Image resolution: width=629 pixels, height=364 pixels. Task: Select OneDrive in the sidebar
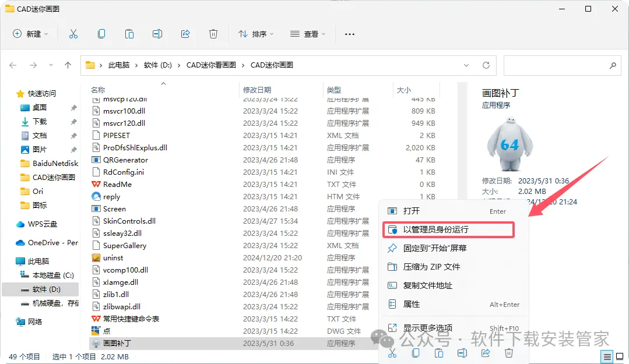[x=52, y=242]
